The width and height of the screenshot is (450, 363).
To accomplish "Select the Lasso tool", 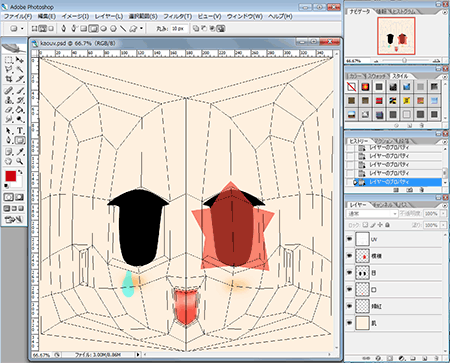I will 8,69.
